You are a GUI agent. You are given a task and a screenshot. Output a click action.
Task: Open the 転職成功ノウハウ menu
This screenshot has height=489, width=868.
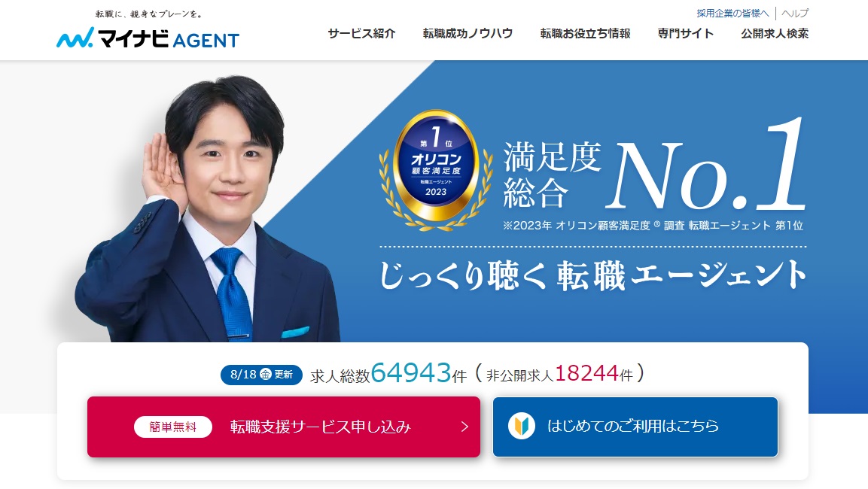point(468,33)
